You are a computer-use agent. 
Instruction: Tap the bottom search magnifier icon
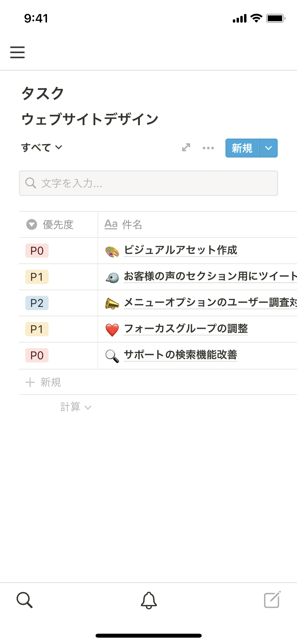click(x=25, y=600)
